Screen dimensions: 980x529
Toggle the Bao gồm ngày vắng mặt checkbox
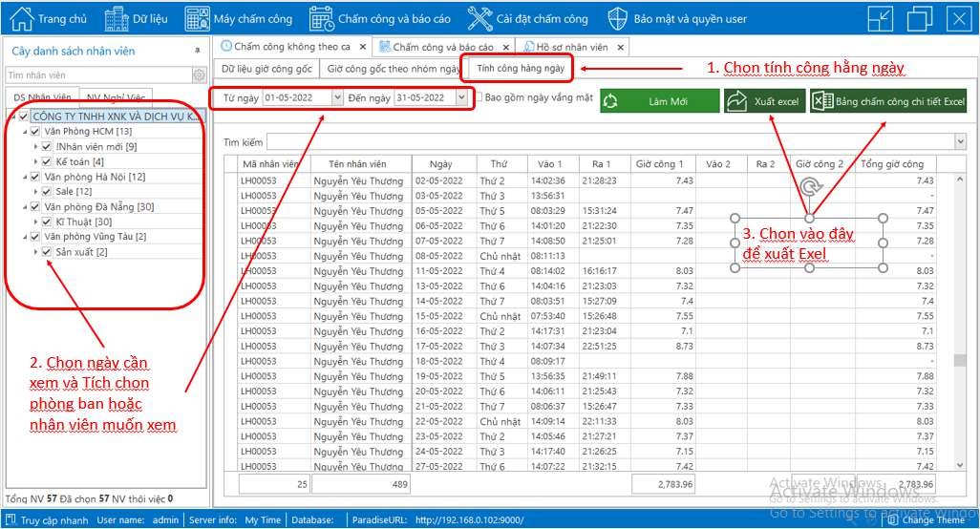coord(479,97)
